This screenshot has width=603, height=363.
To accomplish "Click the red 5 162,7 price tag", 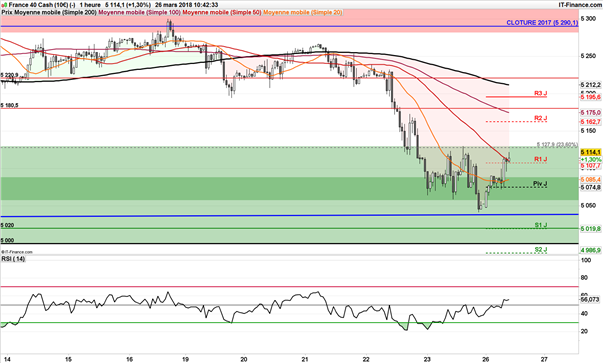I will pos(590,122).
